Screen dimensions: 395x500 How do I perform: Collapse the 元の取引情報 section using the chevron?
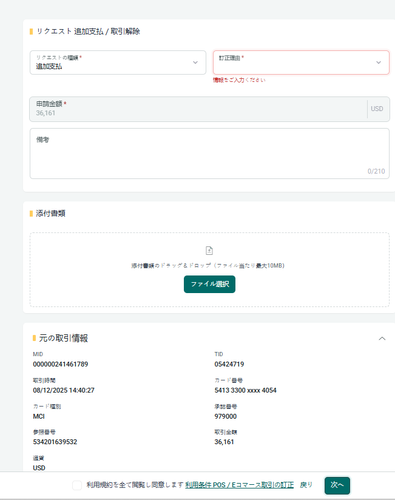pyautogui.click(x=382, y=338)
